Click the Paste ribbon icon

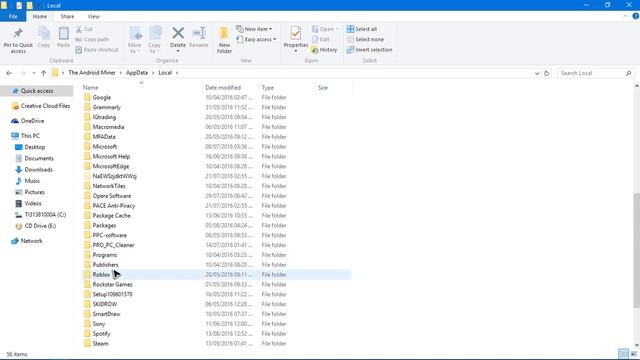[x=63, y=33]
